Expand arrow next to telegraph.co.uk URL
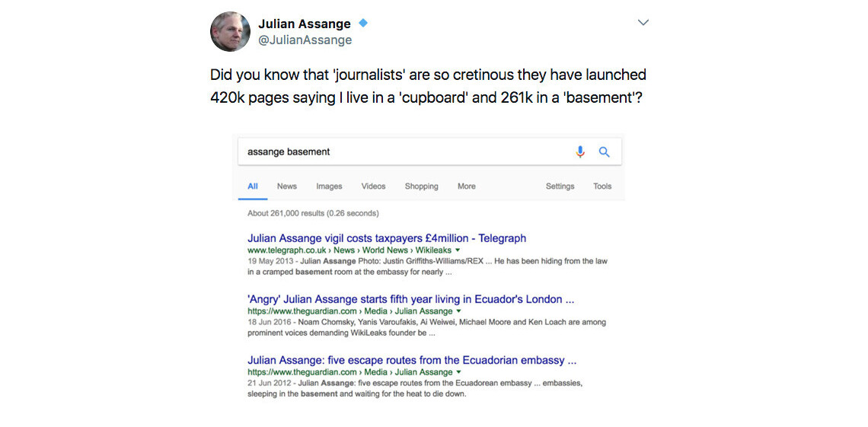The width and height of the screenshot is (868, 427). (x=458, y=250)
